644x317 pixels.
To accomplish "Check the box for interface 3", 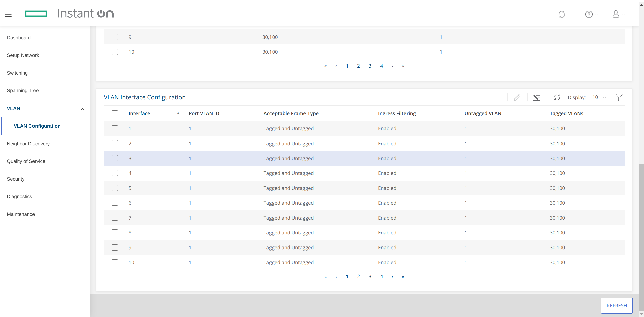I will click(x=115, y=158).
